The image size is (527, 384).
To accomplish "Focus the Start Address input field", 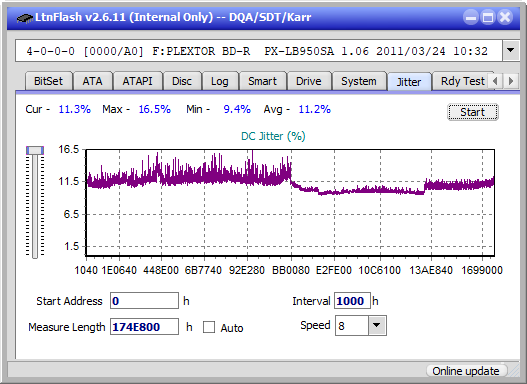I will pyautogui.click(x=145, y=301).
